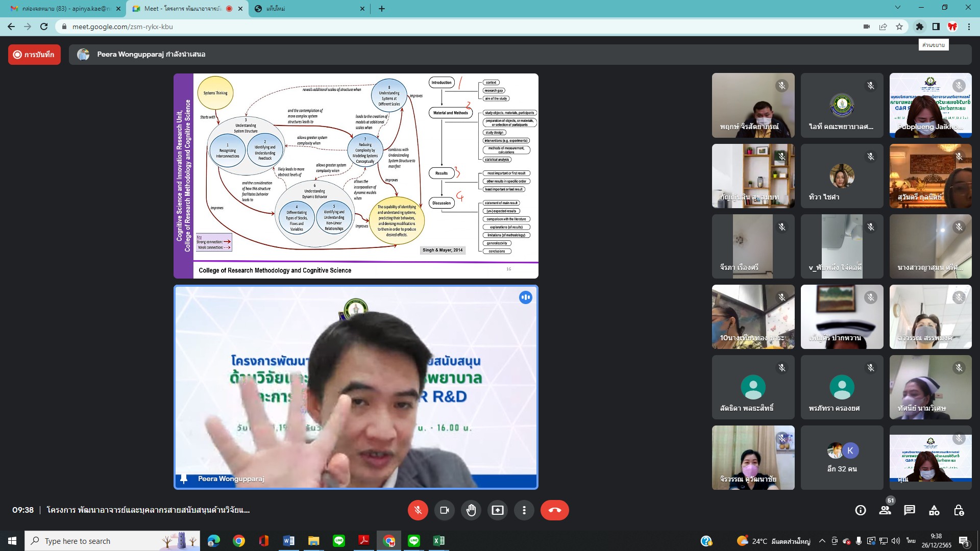
Task: Show everyone participants panel
Action: pyautogui.click(x=885, y=510)
